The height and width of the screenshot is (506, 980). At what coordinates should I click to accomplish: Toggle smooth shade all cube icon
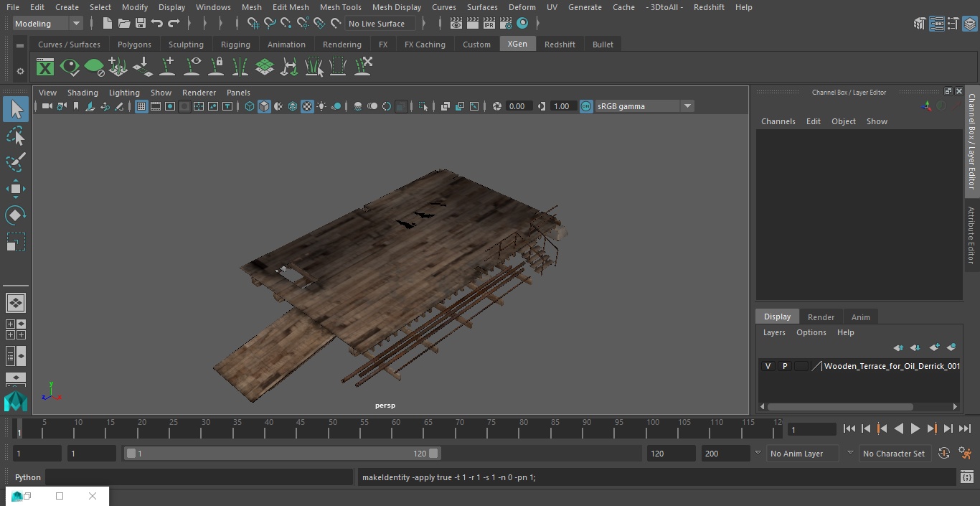tap(264, 106)
